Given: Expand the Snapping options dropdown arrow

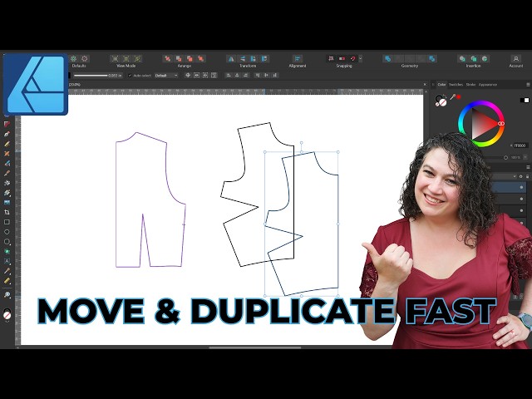Looking at the screenshot, I should (x=360, y=59).
